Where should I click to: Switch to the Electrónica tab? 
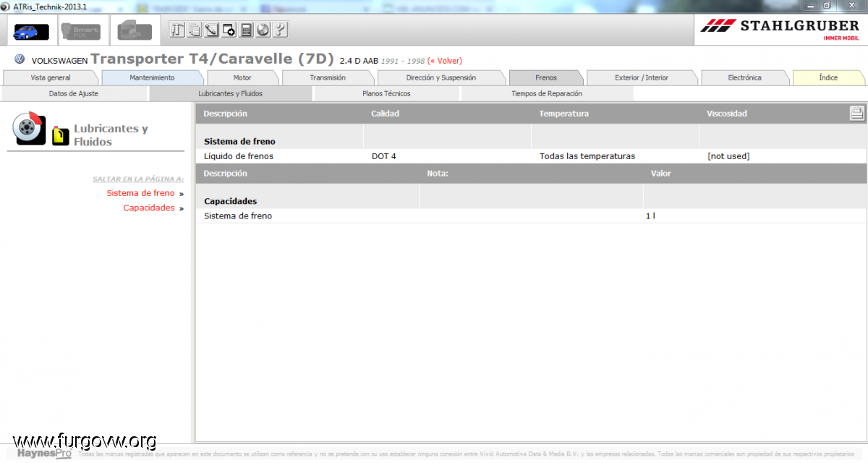[x=745, y=77]
